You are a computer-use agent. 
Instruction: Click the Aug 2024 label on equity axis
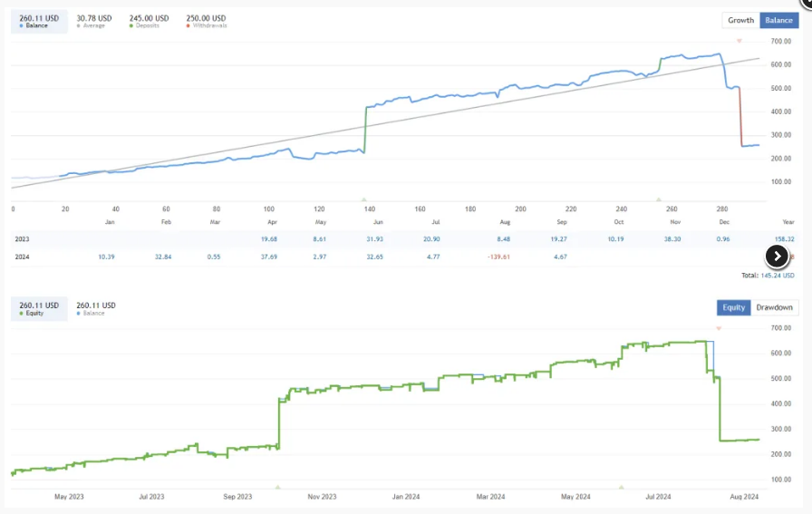tap(744, 497)
